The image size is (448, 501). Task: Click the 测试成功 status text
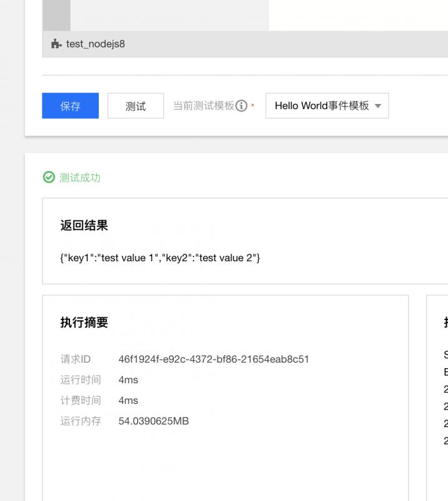click(80, 178)
